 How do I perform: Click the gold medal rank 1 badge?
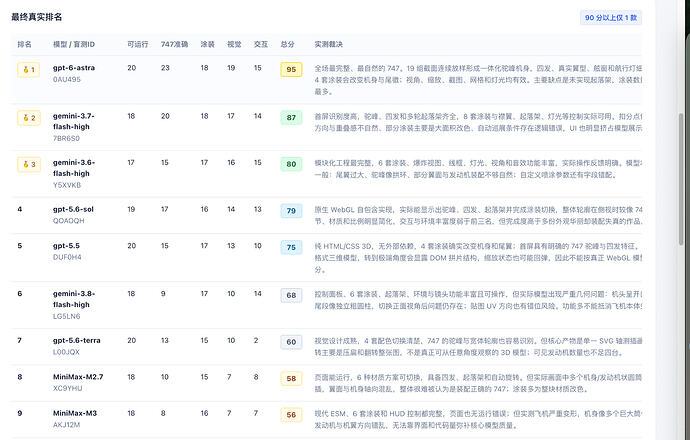click(29, 70)
